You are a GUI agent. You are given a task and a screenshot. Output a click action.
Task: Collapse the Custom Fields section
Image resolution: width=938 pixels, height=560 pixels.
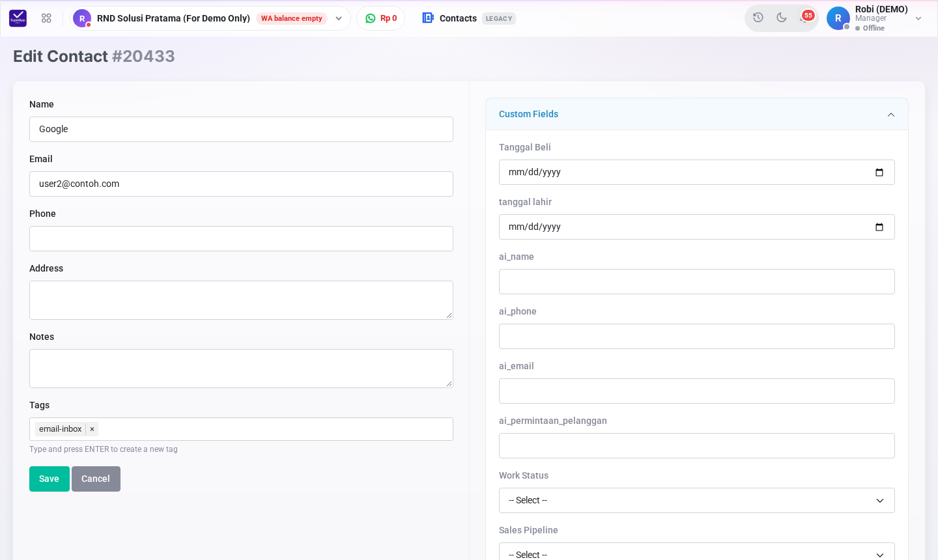pos(891,115)
